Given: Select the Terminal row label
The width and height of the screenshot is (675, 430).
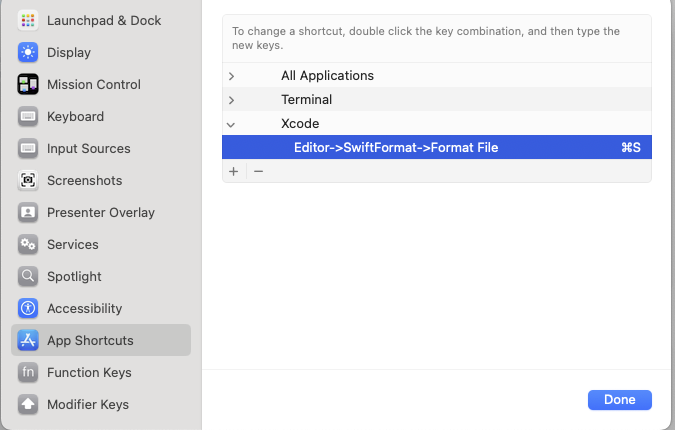Looking at the screenshot, I should (307, 99).
